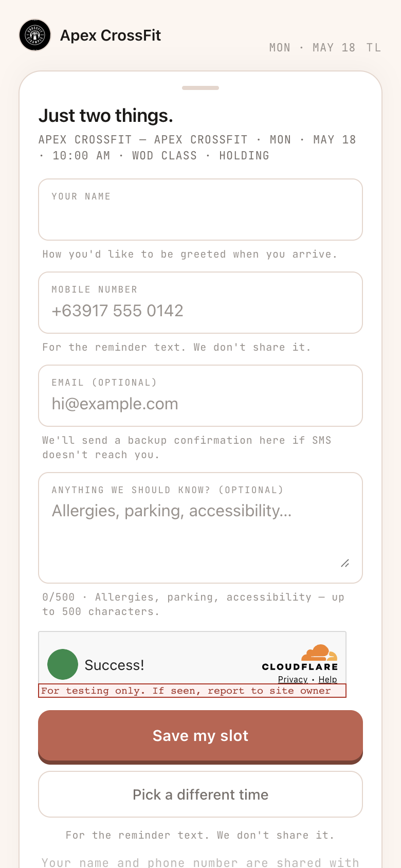Grab the textarea resize handle icon
The image size is (401, 868).
pos(345,564)
